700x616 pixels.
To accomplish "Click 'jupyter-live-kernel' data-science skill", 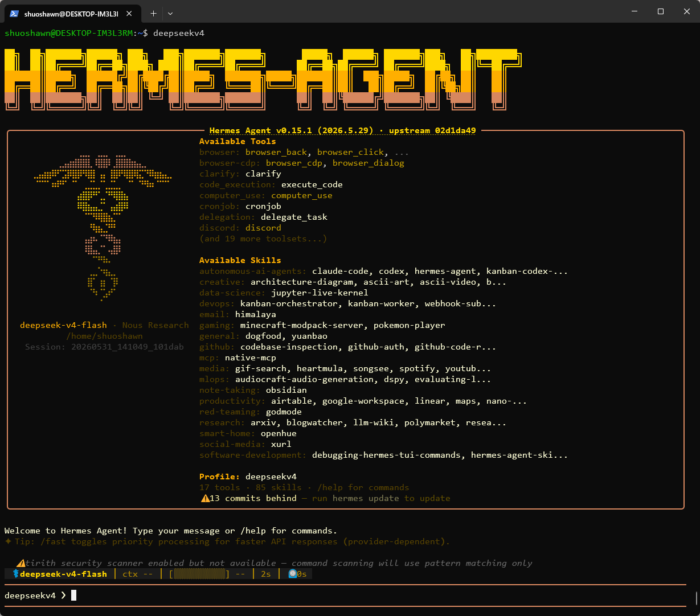I will coord(320,293).
